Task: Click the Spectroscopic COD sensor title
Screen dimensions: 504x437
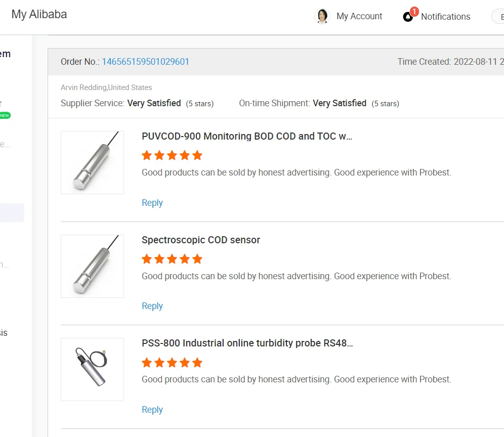Action: coord(201,240)
